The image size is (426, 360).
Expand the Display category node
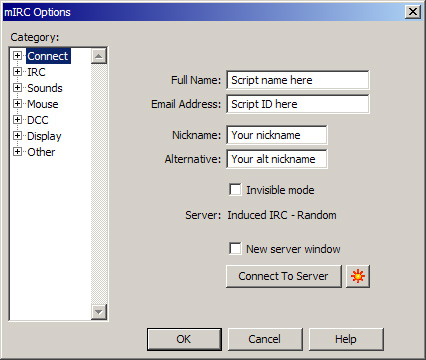17,136
